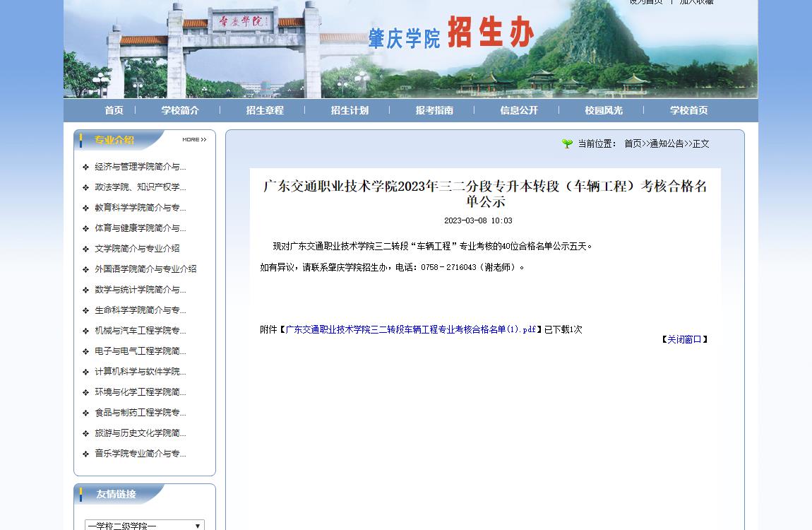The image size is (812, 530).
Task: Expand the 学校二级学院 dropdown
Action: tap(145, 525)
